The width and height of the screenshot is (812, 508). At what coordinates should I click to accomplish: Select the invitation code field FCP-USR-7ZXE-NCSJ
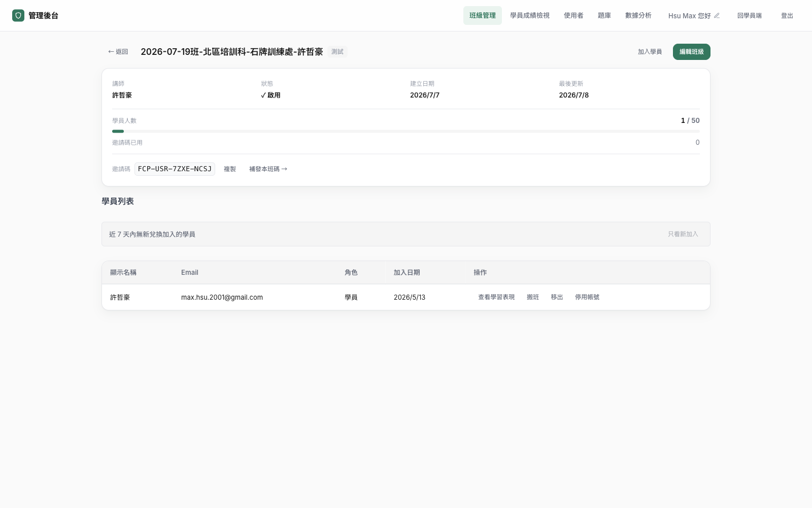[175, 169]
